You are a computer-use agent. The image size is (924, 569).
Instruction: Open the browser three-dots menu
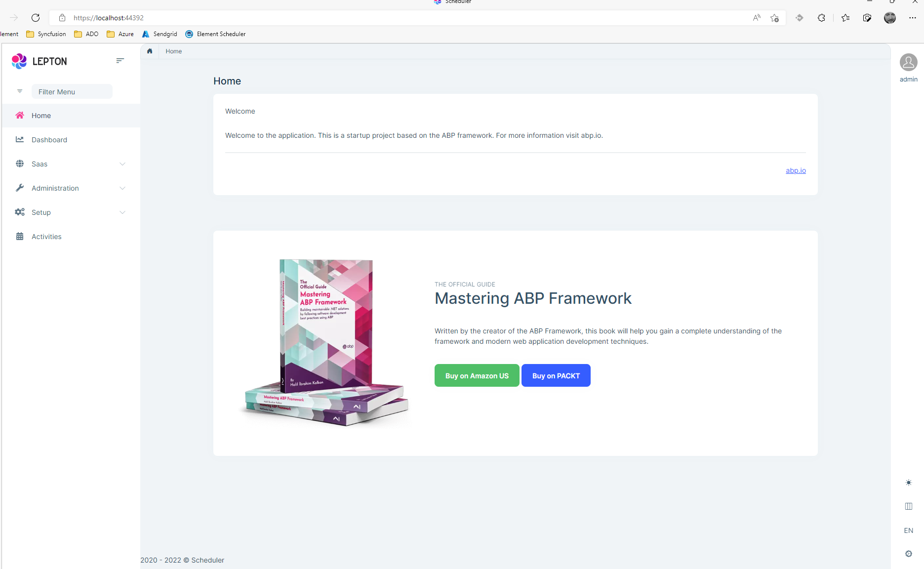(x=912, y=18)
